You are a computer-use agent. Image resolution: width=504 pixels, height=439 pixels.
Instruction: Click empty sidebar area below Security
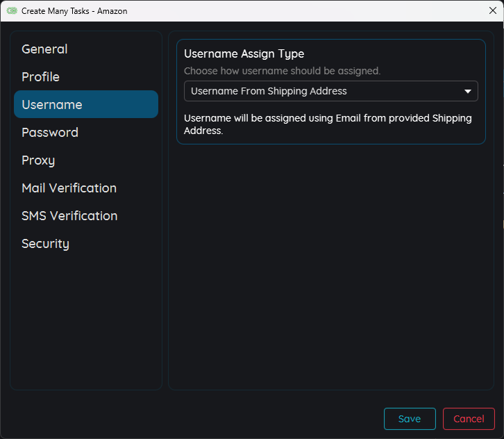86,320
